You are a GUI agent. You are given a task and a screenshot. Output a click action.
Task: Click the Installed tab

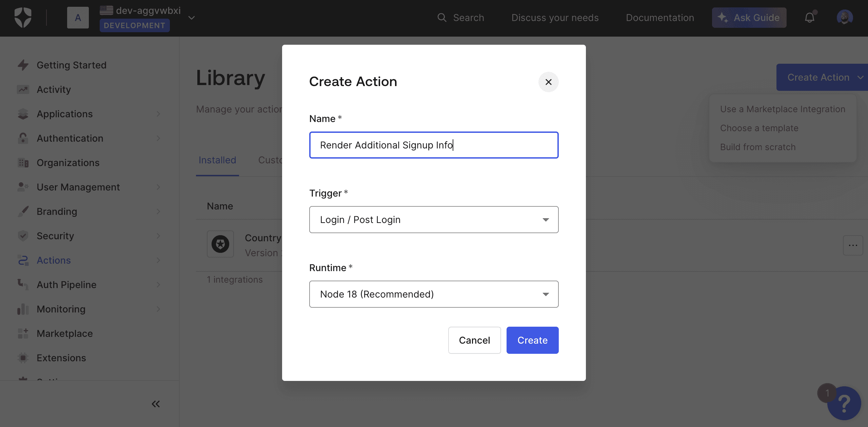[x=218, y=159]
